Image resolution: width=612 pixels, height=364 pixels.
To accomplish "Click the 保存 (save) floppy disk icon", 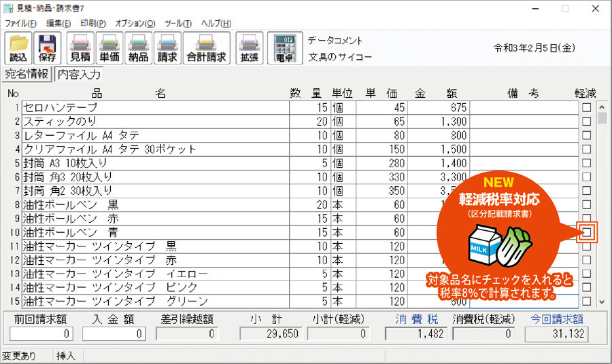I will 48,48.
